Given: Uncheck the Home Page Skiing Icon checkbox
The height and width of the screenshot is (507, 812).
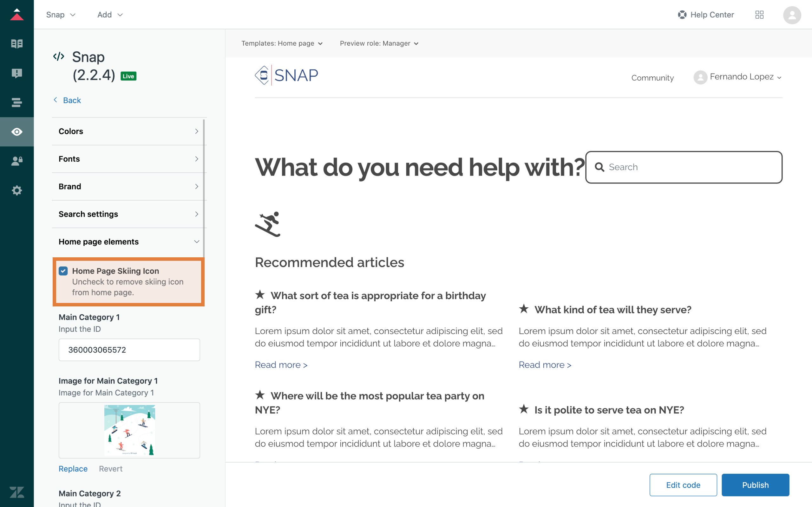Looking at the screenshot, I should click(63, 271).
